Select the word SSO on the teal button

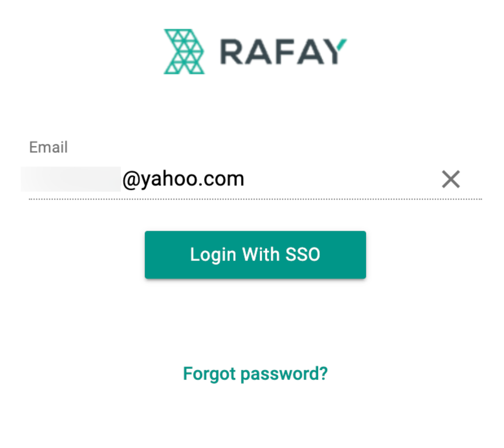(303, 254)
